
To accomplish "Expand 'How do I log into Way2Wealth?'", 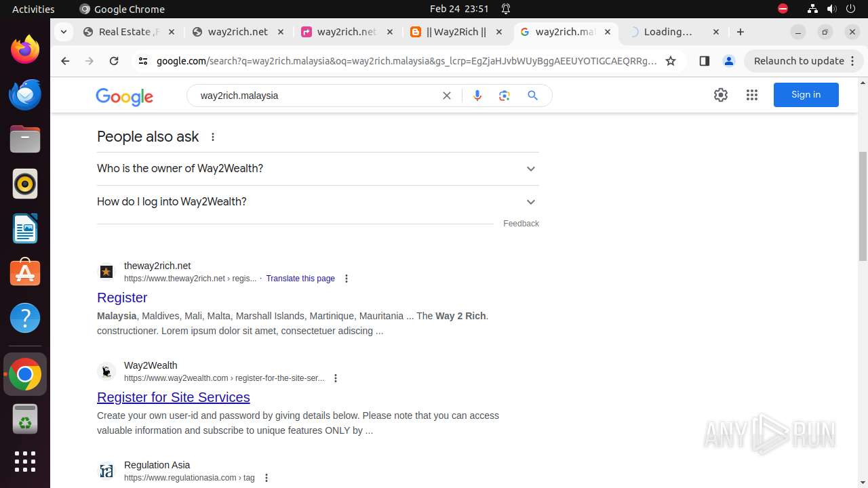I will (x=317, y=202).
